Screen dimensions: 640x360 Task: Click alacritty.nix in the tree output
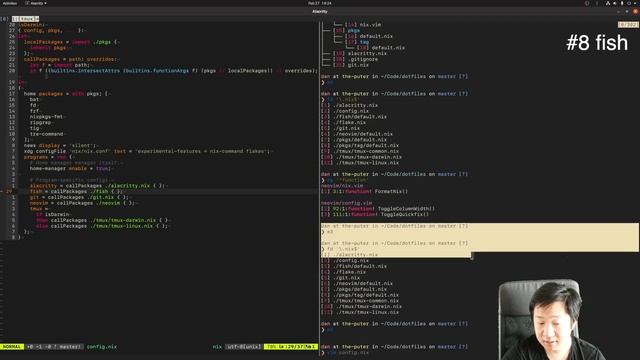pyautogui.click(x=367, y=53)
